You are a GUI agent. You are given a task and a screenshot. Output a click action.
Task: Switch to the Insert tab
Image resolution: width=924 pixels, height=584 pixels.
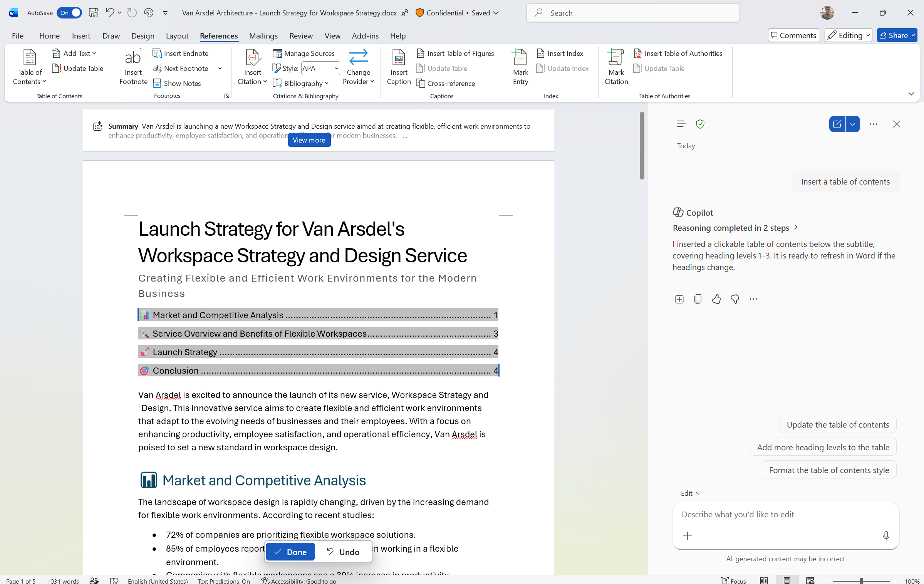[81, 35]
